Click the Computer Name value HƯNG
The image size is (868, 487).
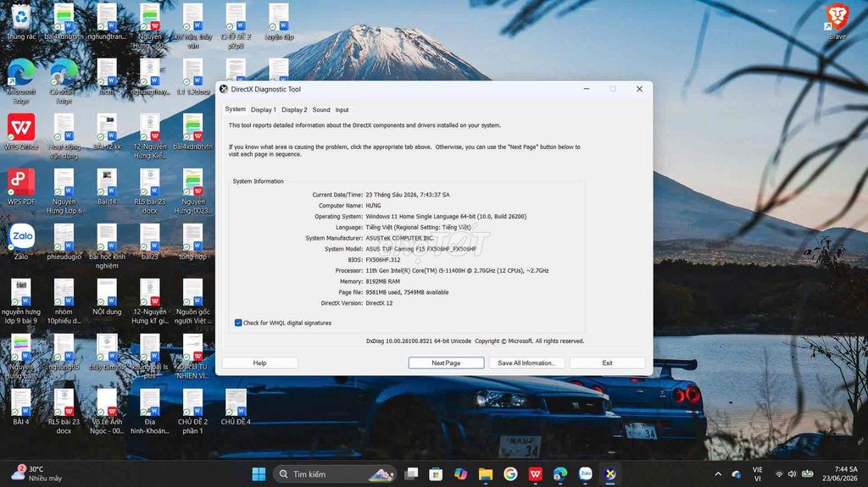point(373,205)
